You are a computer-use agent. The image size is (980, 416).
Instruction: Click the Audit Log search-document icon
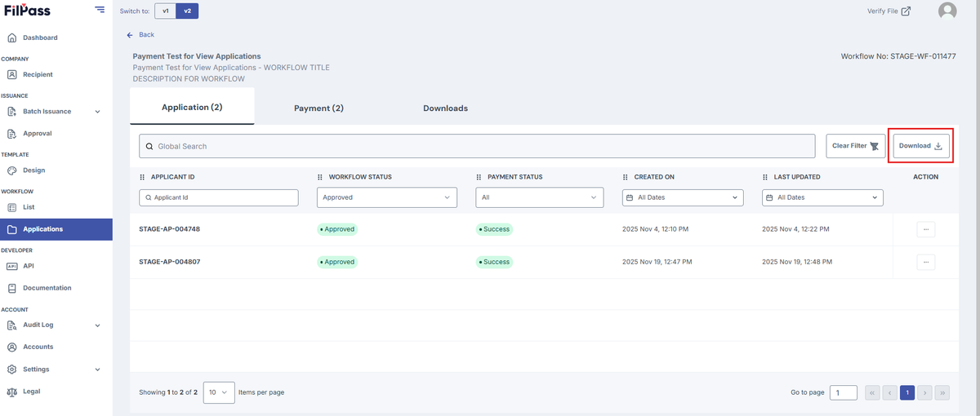(x=11, y=325)
